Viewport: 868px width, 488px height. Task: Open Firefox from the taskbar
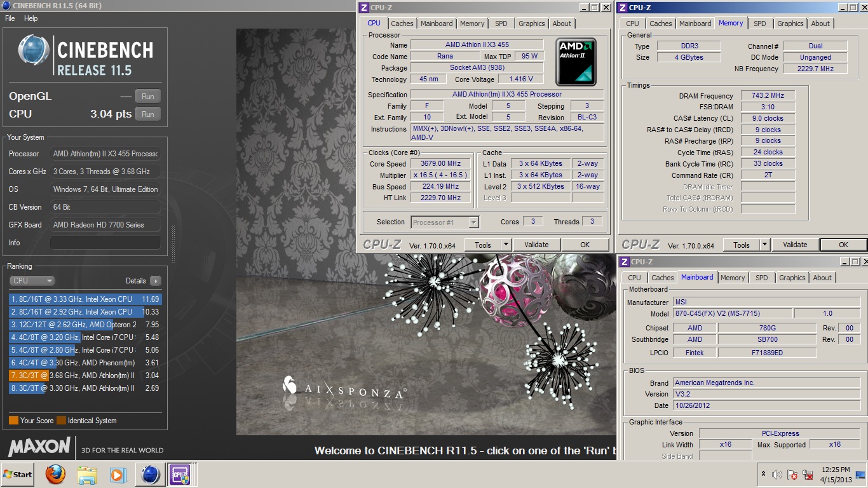pos(55,475)
